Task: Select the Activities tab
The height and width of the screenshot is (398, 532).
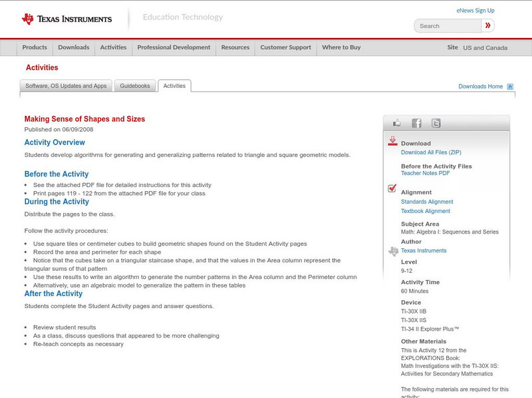Action: pos(174,86)
